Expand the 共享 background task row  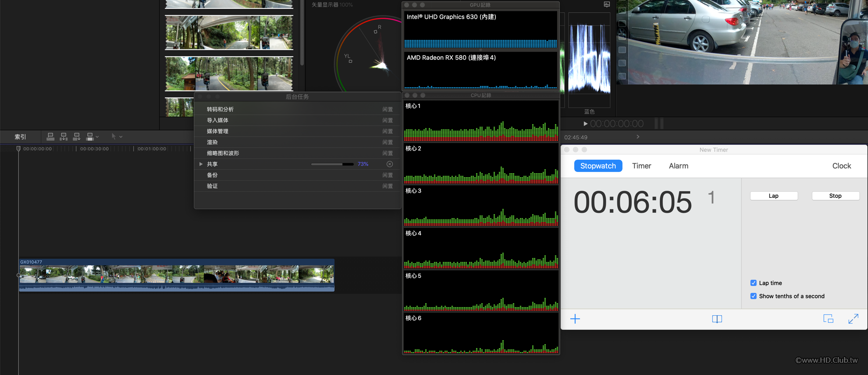(x=201, y=164)
